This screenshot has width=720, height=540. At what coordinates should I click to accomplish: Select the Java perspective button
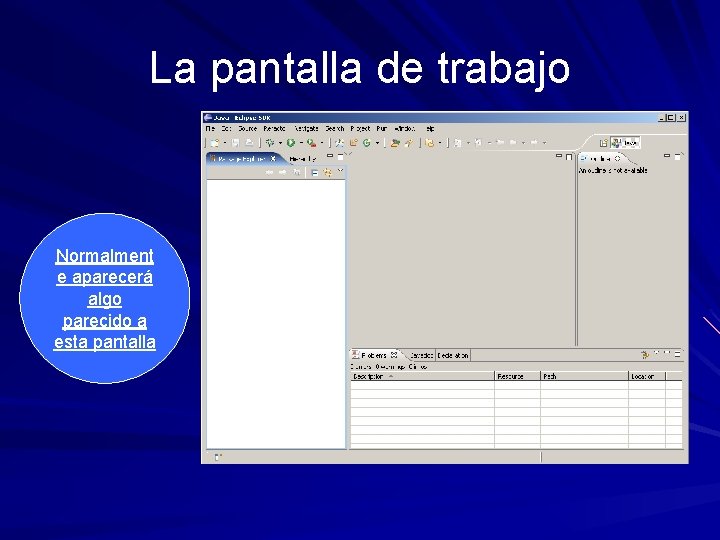pyautogui.click(x=626, y=143)
